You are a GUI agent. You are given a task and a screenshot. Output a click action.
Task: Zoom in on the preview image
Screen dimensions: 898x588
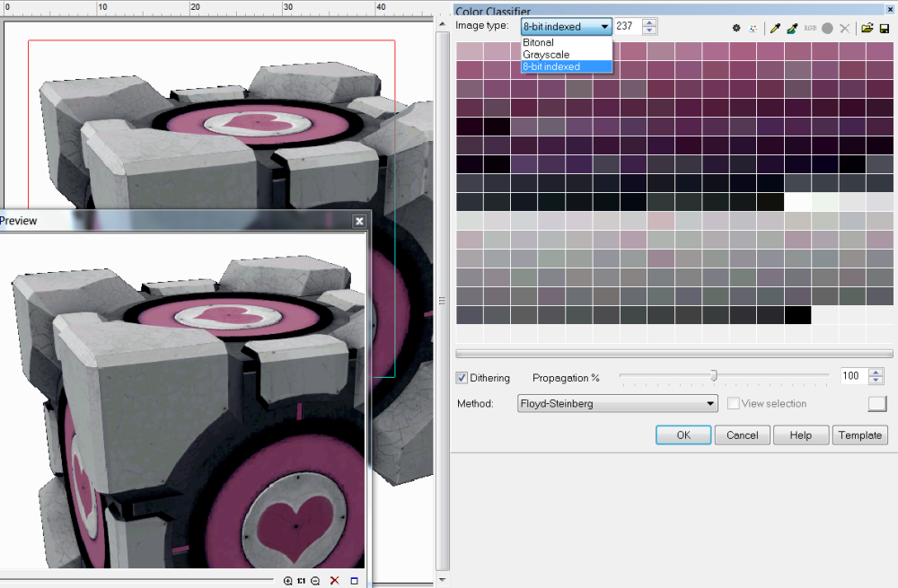coord(287,581)
